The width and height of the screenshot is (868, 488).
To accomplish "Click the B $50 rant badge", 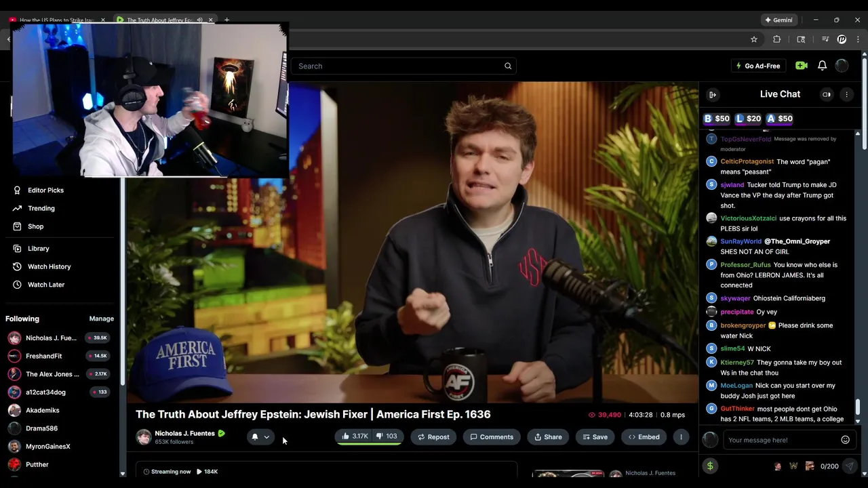I will 716,119.
